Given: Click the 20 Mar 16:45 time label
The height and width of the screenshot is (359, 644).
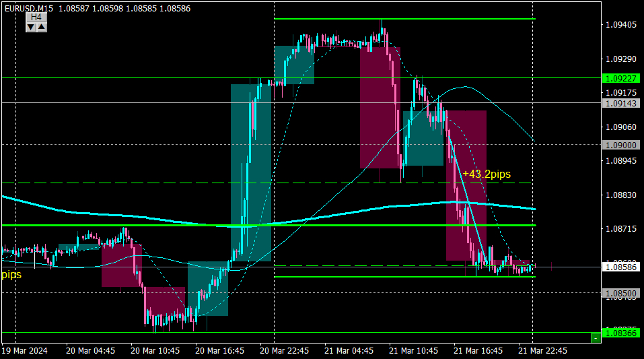Looking at the screenshot, I should tap(220, 351).
